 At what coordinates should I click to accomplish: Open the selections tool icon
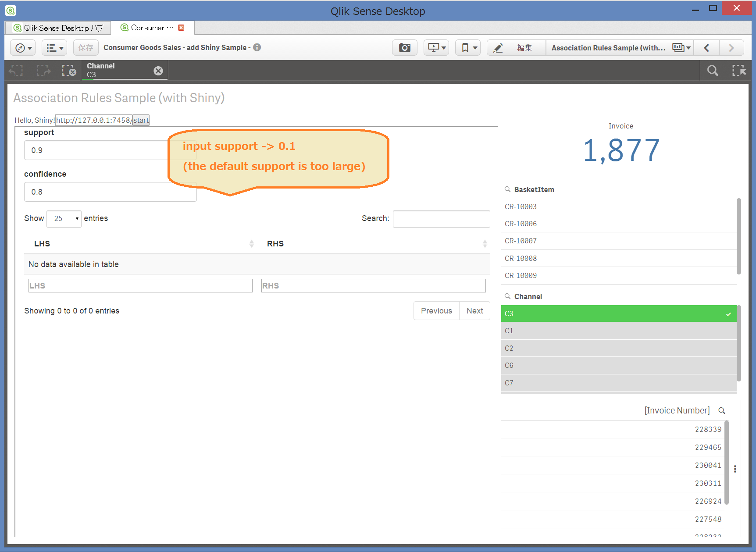click(739, 71)
